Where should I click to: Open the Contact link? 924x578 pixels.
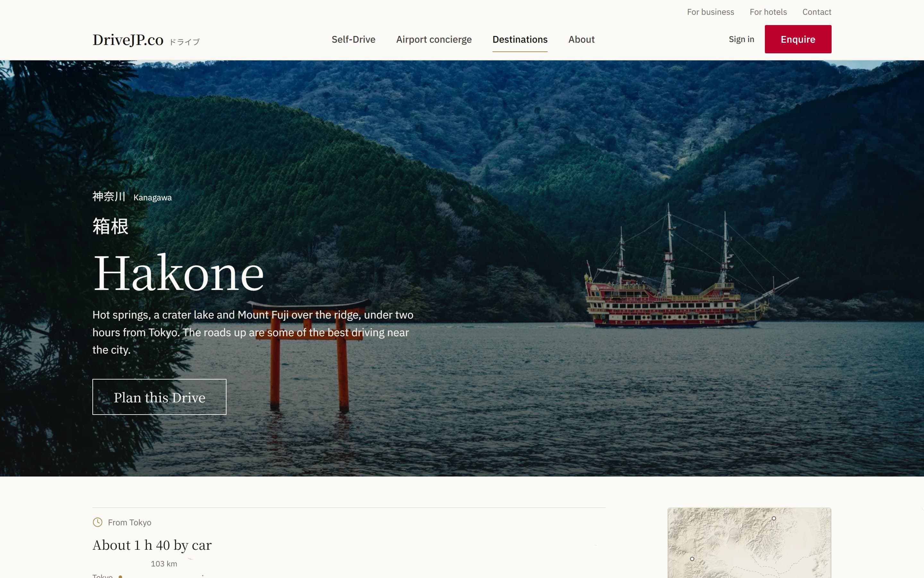coord(816,12)
